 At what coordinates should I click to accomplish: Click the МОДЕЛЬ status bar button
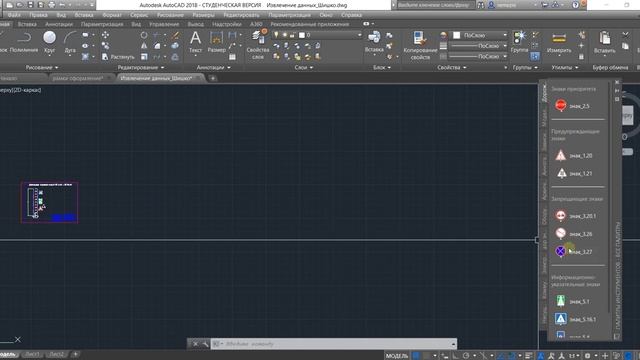click(397, 356)
